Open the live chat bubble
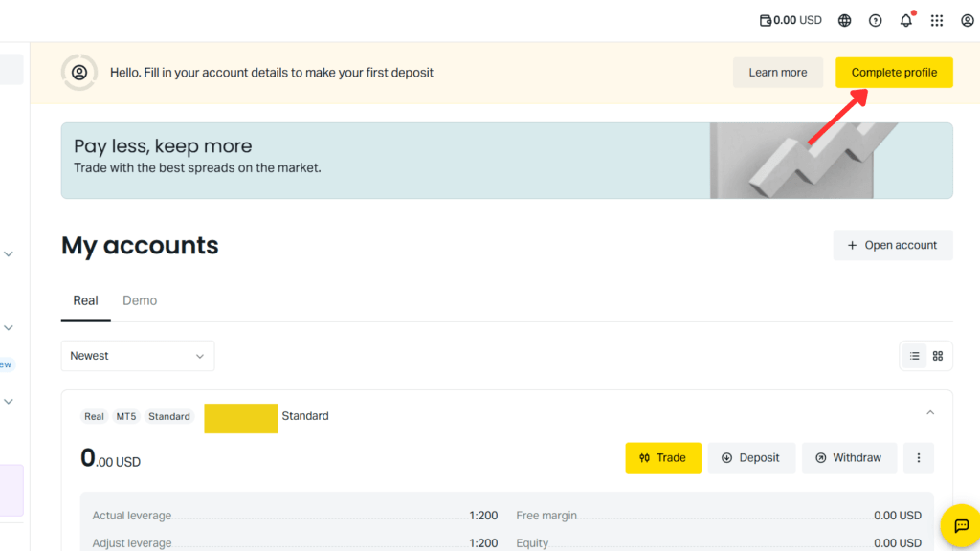The image size is (980, 551). point(961,525)
